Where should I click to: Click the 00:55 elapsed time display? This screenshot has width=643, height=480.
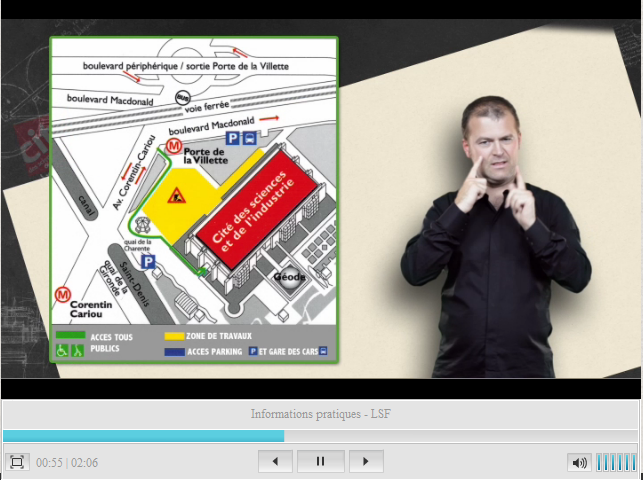[49, 463]
